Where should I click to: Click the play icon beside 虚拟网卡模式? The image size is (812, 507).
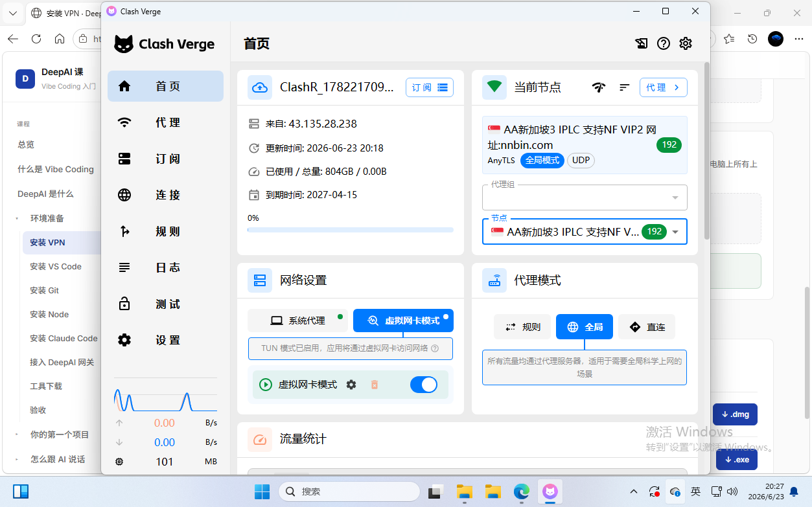pos(266,385)
